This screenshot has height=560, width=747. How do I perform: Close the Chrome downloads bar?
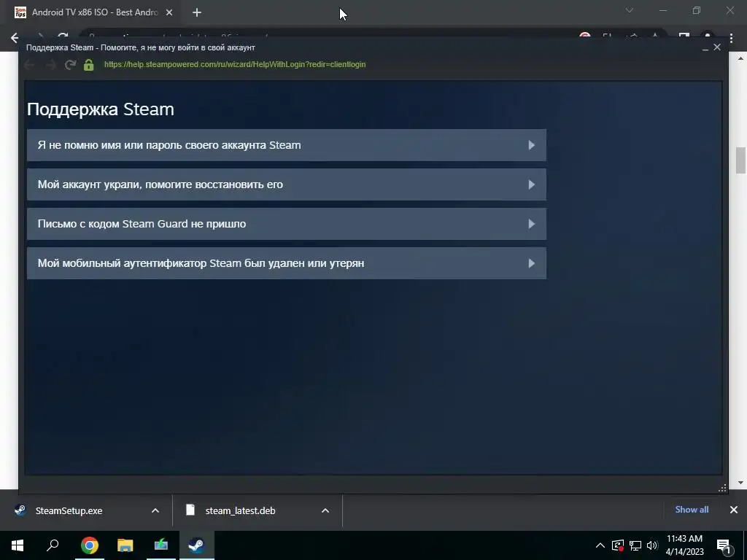(734, 510)
